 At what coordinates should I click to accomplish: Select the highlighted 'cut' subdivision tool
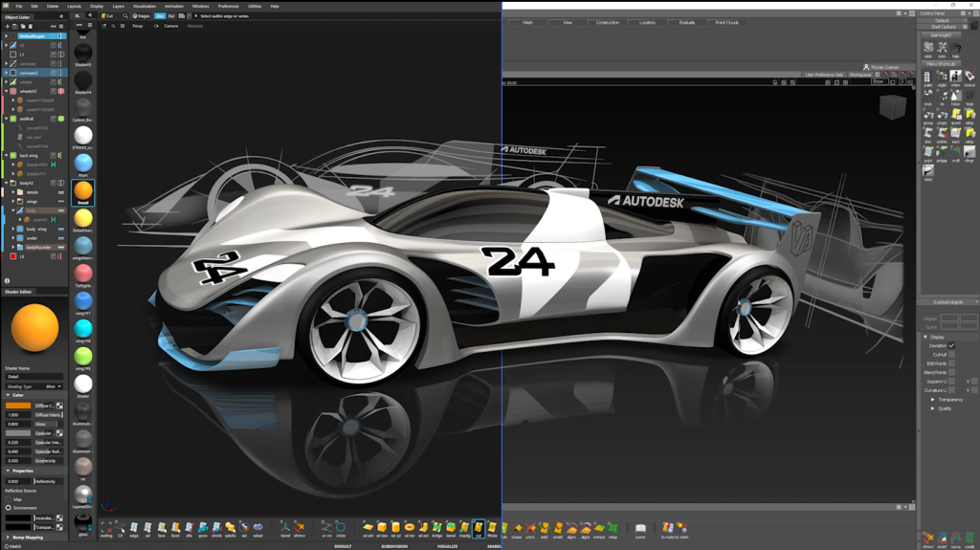point(479,528)
